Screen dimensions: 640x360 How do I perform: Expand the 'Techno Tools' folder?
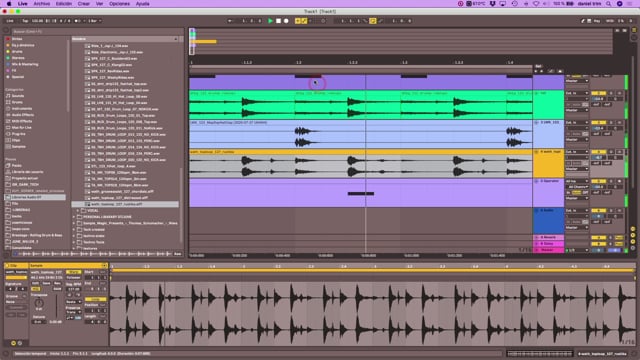click(x=74, y=242)
